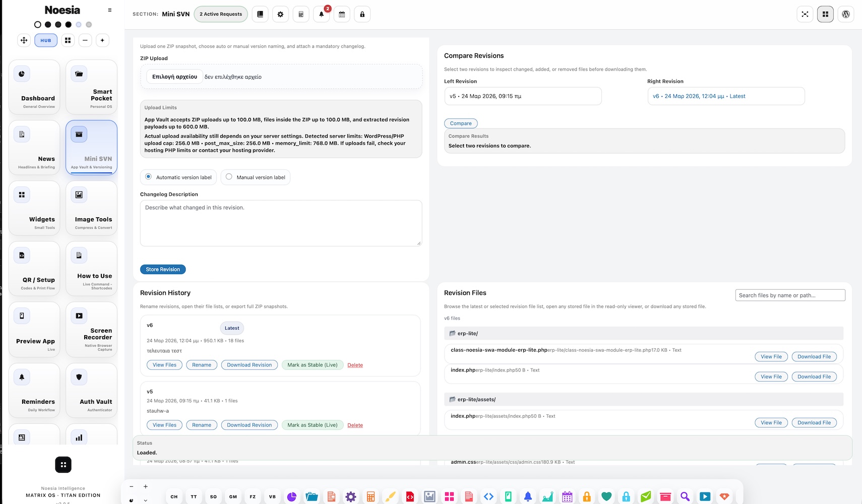Open the Dashboard tile in sidebar
This screenshot has height=504, width=862.
click(34, 87)
